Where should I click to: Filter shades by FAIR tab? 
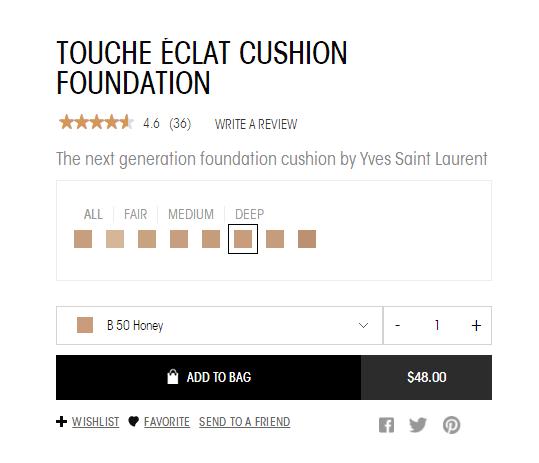[135, 214]
